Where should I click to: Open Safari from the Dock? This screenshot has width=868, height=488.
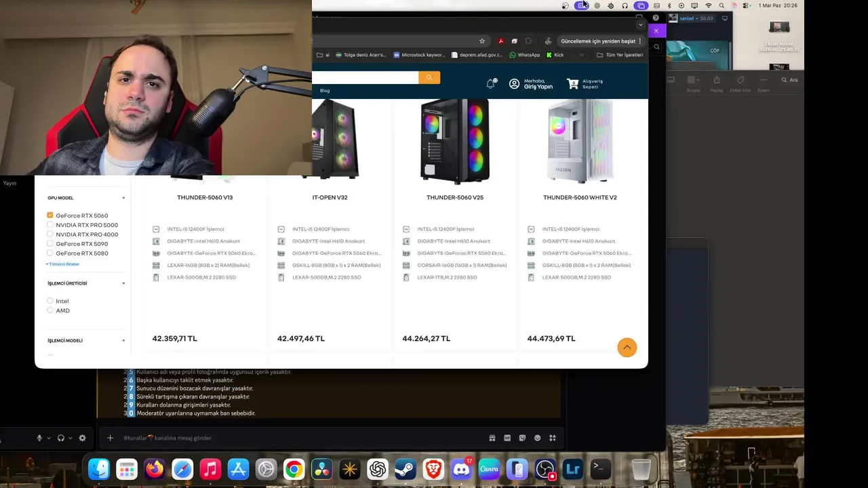click(x=182, y=469)
